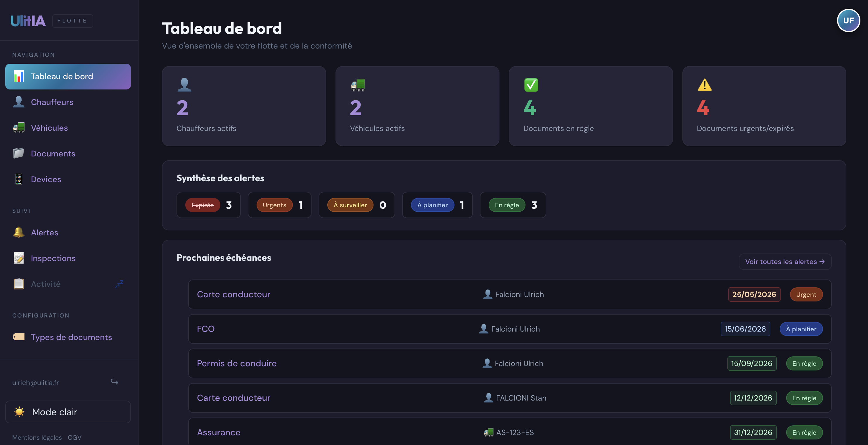The height and width of the screenshot is (445, 868).
Task: Click the AS-123-ES plate number
Action: pos(515,432)
